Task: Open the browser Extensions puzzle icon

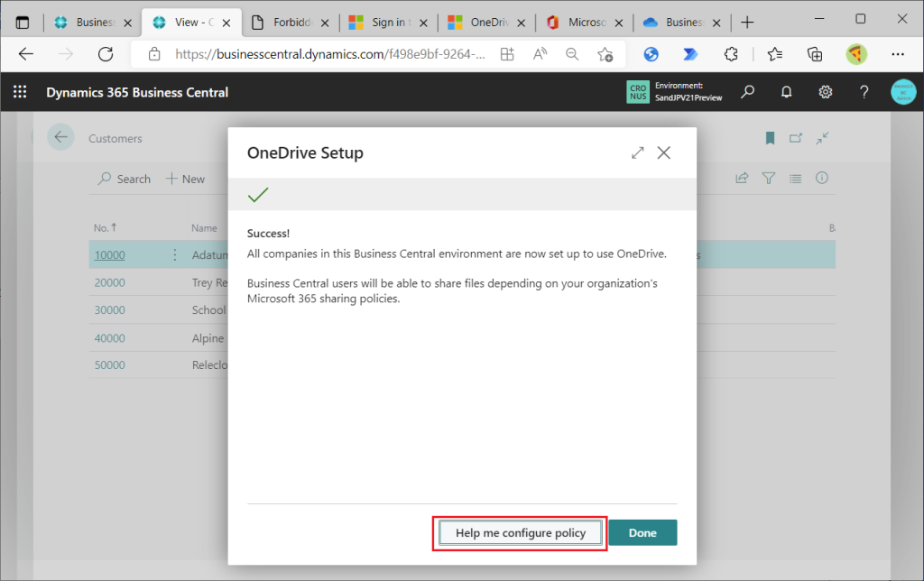Action: click(731, 54)
